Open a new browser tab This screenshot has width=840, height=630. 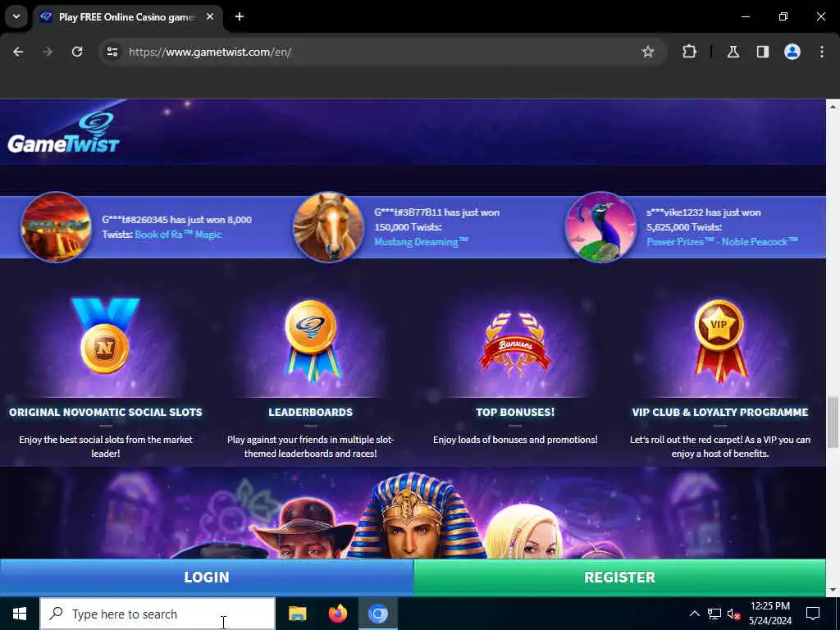pyautogui.click(x=240, y=16)
